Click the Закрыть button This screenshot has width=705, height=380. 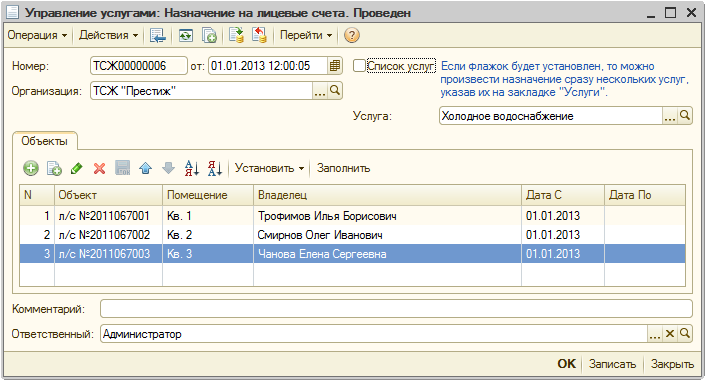(672, 364)
